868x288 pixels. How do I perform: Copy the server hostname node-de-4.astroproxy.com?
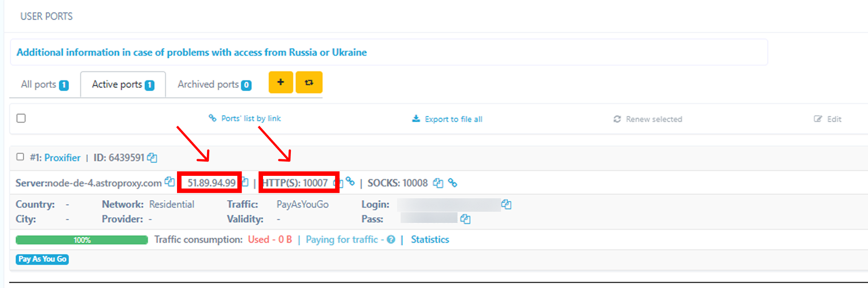[x=169, y=182]
